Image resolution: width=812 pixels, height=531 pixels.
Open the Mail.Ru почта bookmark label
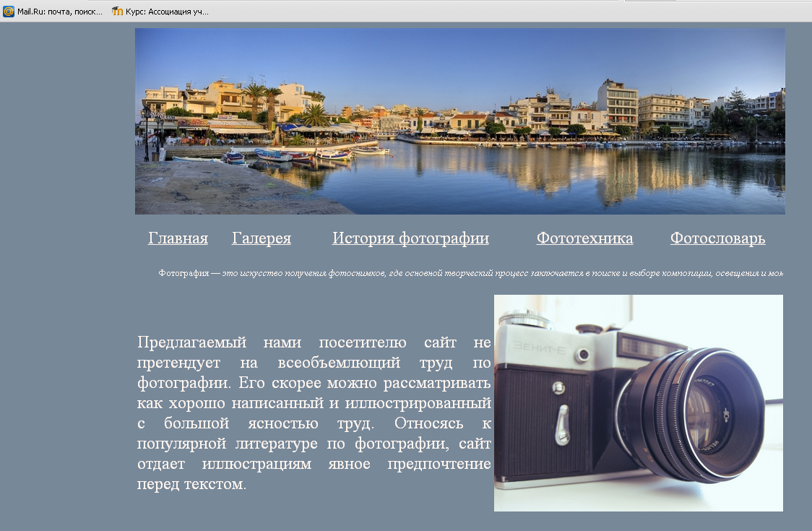[x=60, y=12]
